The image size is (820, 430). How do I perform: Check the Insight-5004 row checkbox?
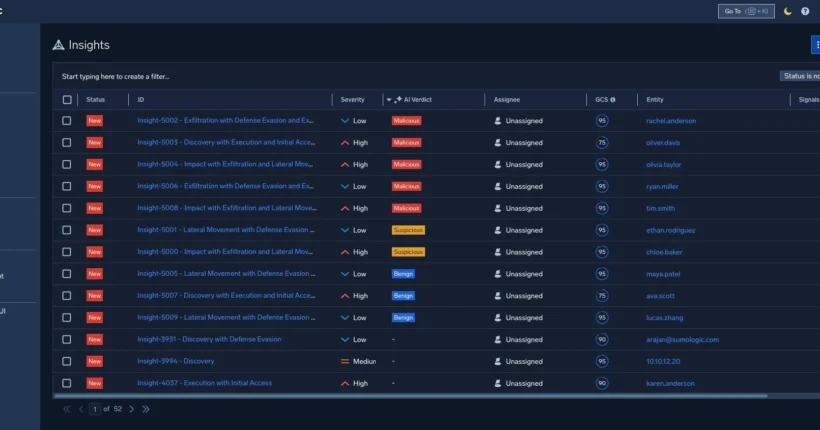[66, 164]
